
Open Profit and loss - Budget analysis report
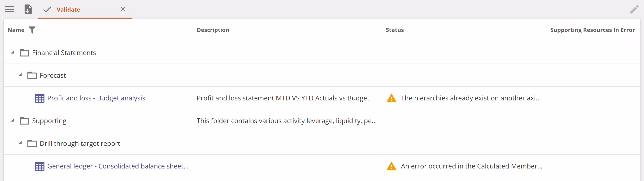click(x=96, y=98)
